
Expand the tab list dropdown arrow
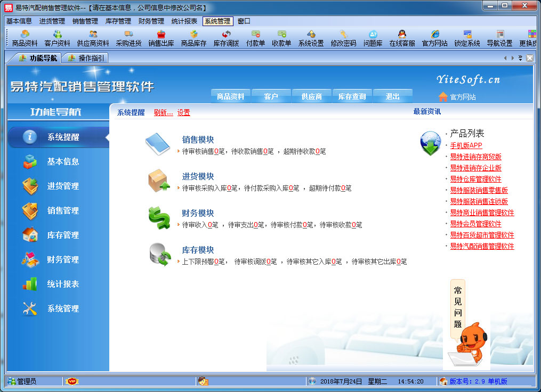[x=520, y=58]
